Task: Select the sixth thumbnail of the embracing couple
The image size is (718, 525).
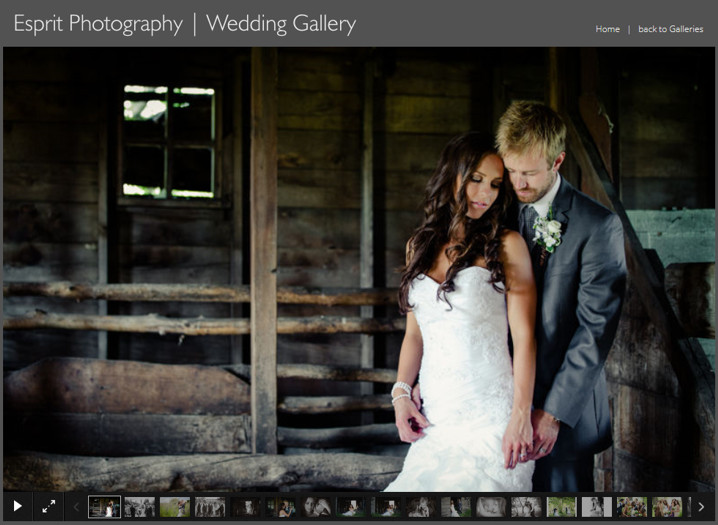Action: coord(281,507)
